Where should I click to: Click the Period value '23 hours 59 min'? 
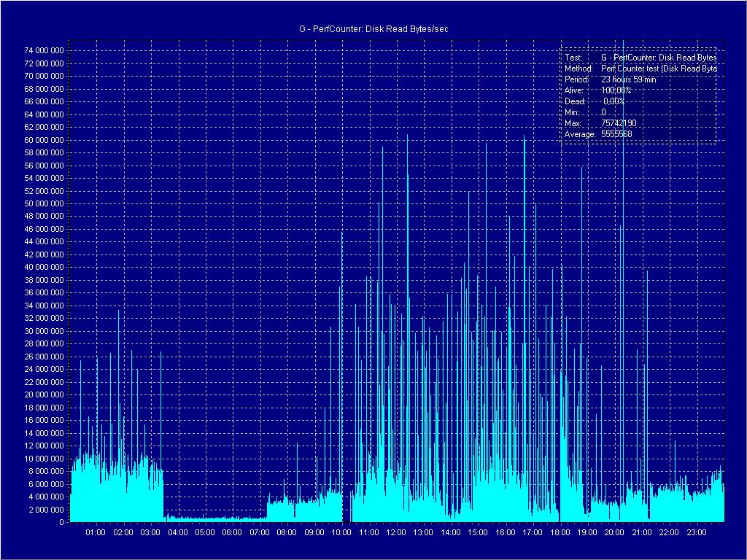[x=628, y=79]
